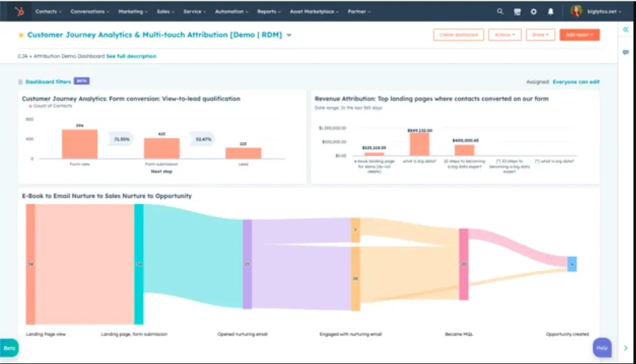Open the Reports menu

click(x=269, y=11)
